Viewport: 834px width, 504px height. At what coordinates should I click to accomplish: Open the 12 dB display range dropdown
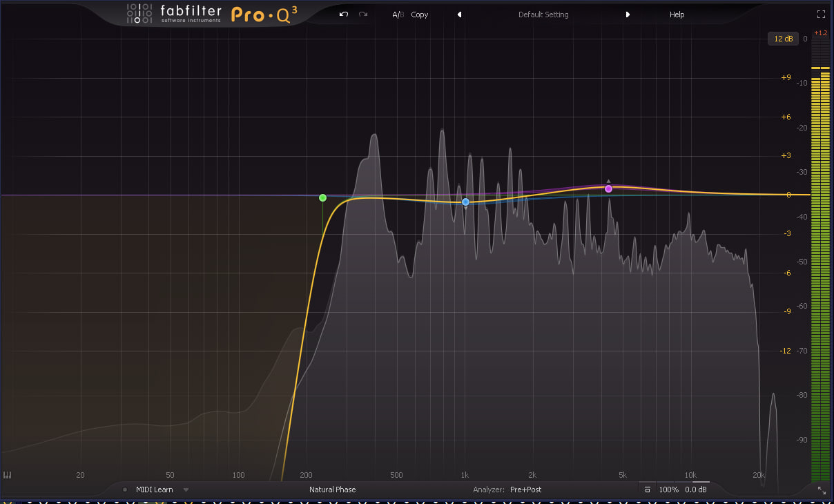coord(784,39)
